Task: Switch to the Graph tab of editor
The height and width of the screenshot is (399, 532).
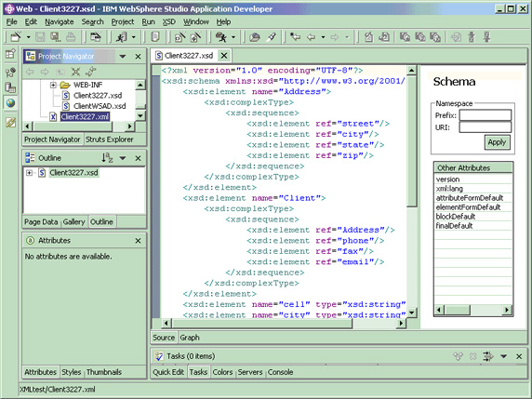Action: (x=190, y=338)
